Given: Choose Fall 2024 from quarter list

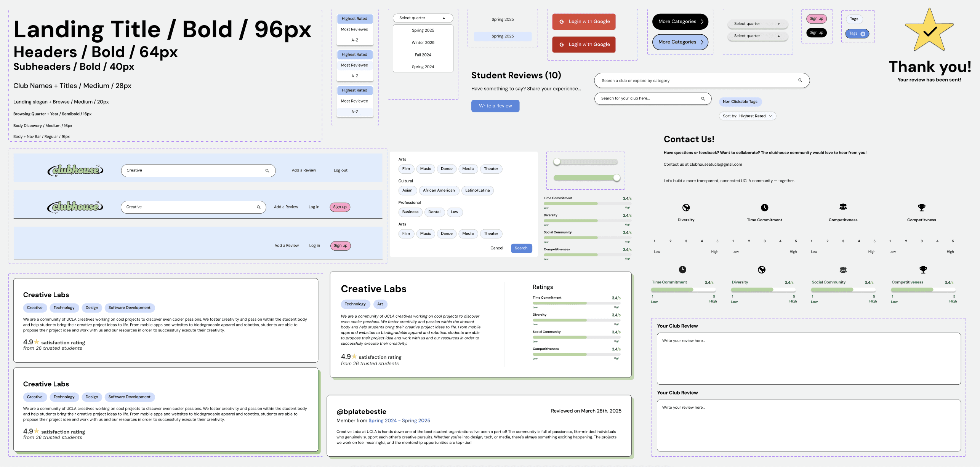Looking at the screenshot, I should click(x=423, y=55).
